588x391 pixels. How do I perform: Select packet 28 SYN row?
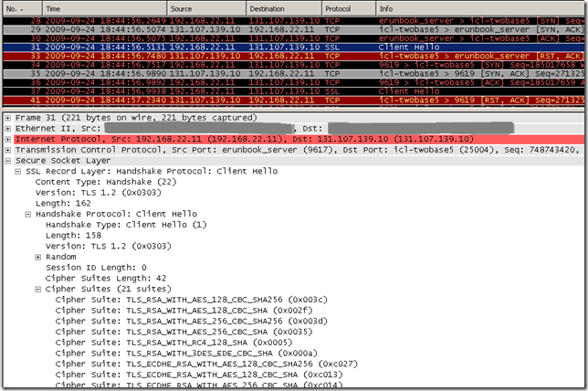[x=294, y=21]
